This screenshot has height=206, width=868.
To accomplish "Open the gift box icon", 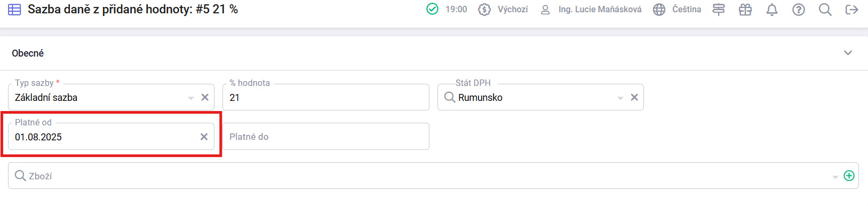I will tap(745, 10).
